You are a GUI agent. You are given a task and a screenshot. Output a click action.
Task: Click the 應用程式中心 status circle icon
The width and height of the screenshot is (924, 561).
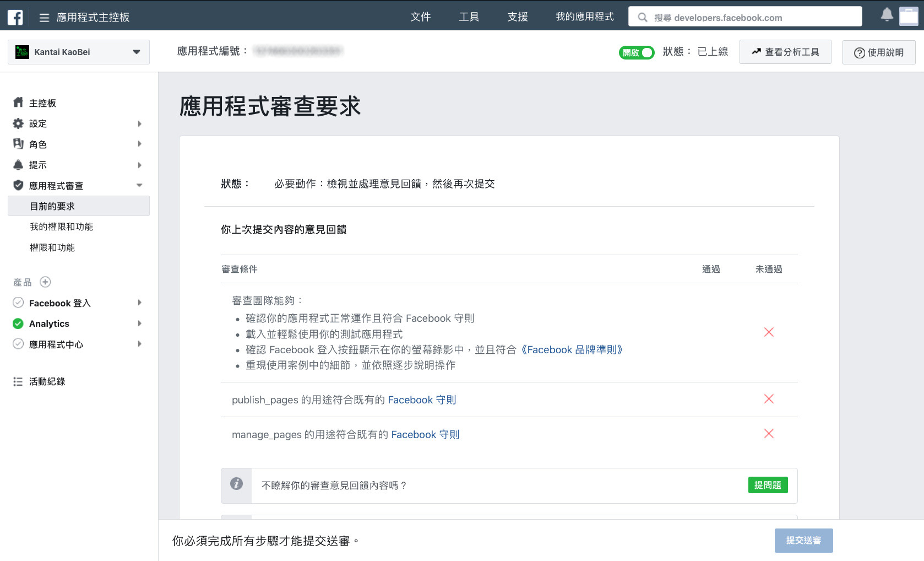18,344
